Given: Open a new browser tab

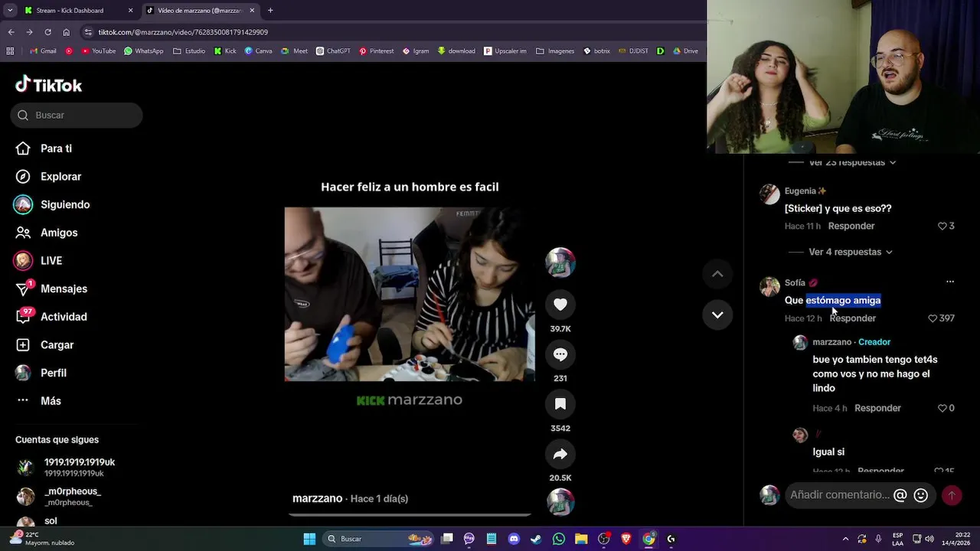Looking at the screenshot, I should [x=270, y=11].
